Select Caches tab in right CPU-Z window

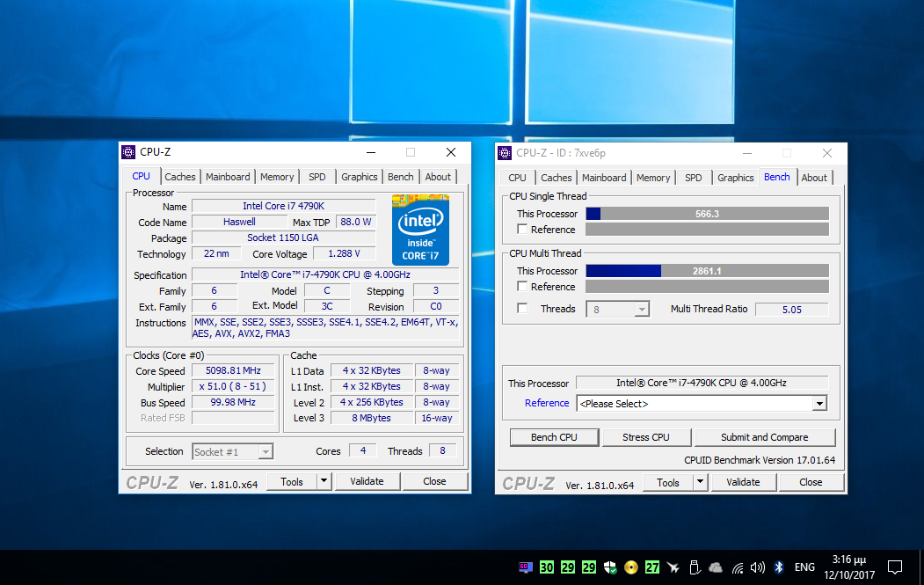point(557,178)
